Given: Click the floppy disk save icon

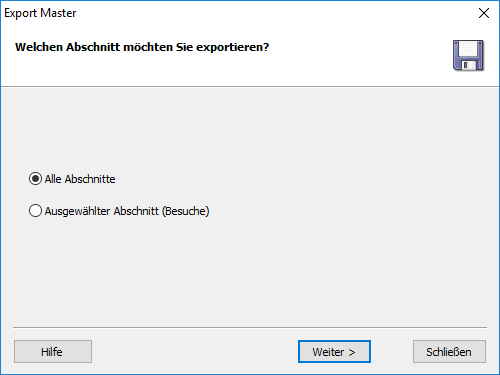Looking at the screenshot, I should click(x=468, y=55).
